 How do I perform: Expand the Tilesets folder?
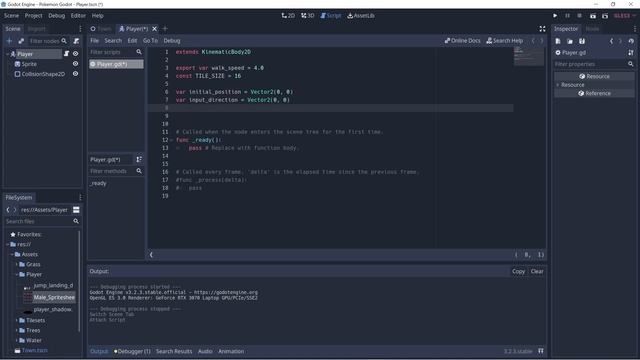[17, 320]
